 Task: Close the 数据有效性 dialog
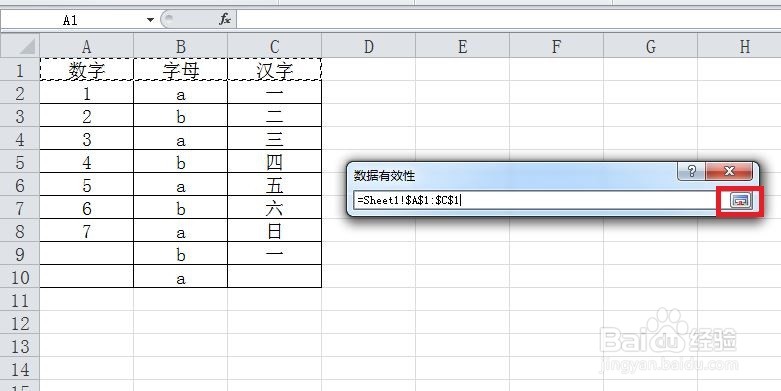pos(730,171)
